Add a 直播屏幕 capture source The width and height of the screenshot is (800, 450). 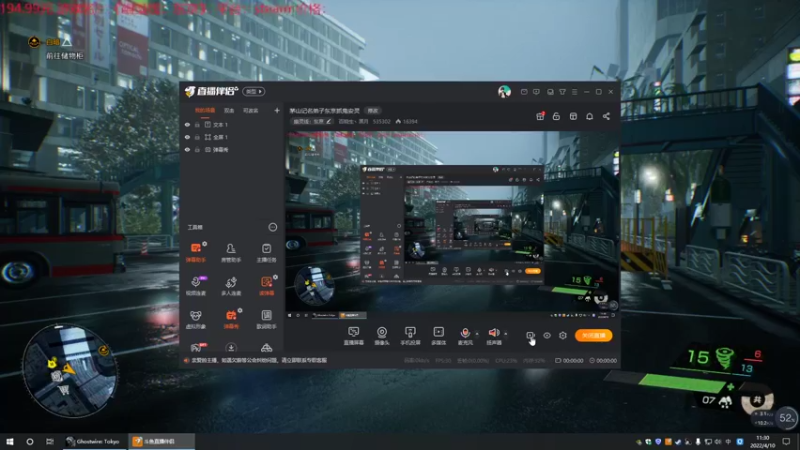[354, 336]
